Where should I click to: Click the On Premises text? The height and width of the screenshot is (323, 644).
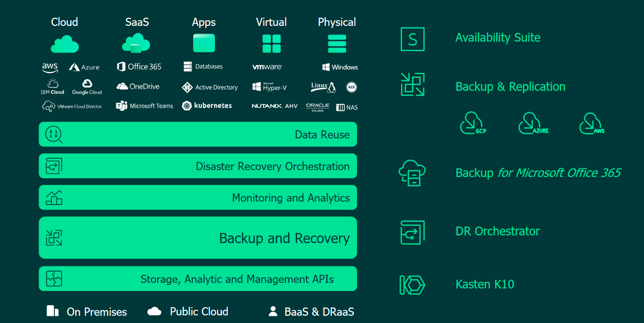(x=97, y=312)
